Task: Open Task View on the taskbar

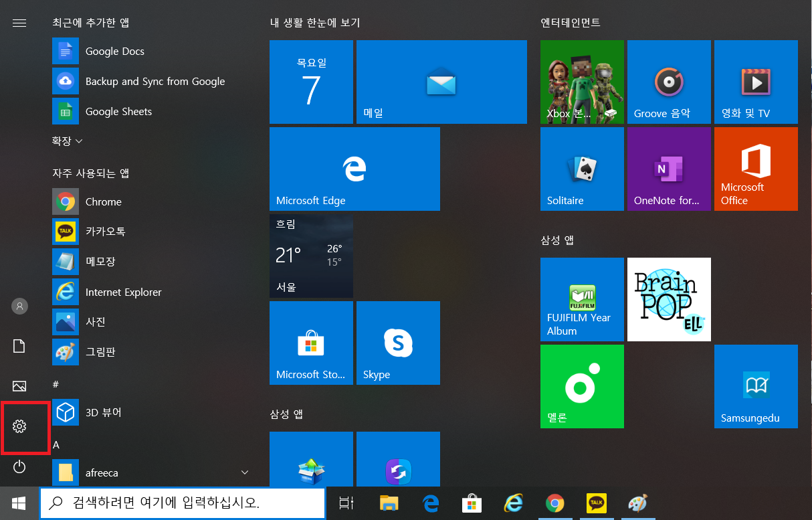Action: (x=346, y=503)
